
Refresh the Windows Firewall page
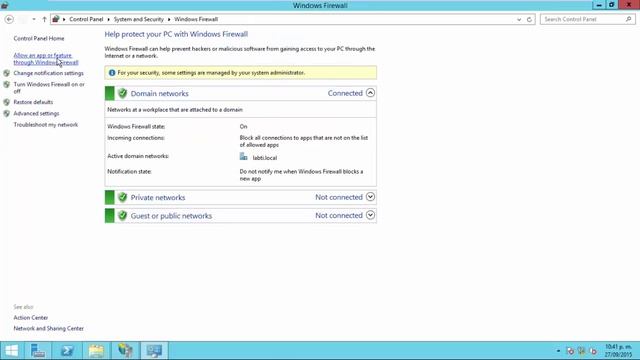point(529,19)
